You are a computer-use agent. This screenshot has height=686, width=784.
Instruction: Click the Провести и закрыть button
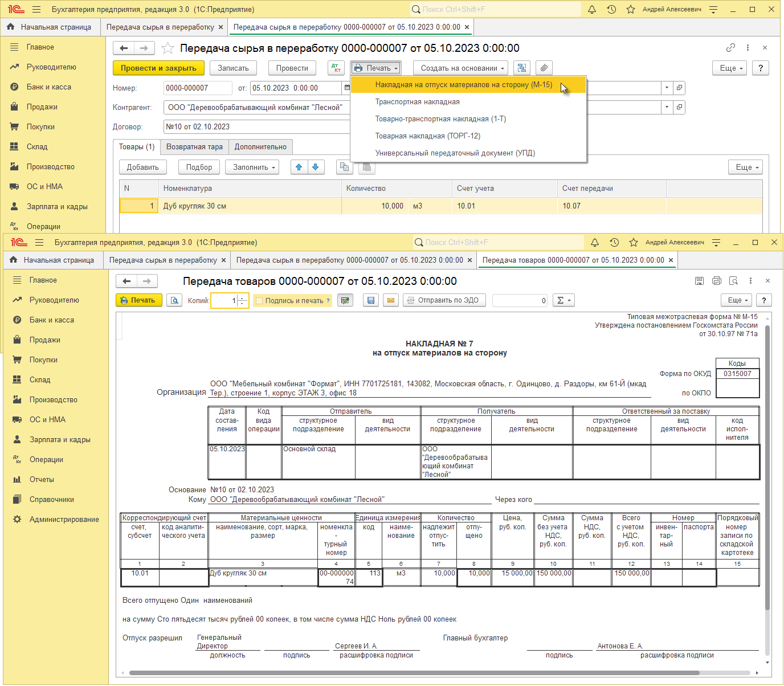(158, 68)
